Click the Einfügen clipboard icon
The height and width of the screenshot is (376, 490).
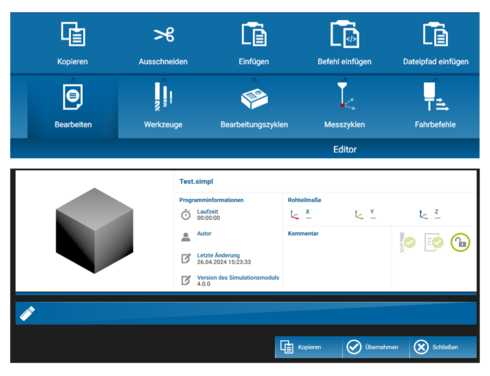tap(254, 34)
